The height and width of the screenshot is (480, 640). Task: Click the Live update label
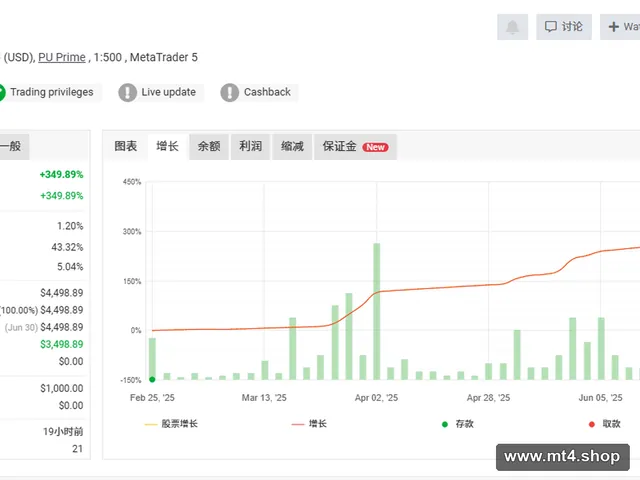point(169,92)
